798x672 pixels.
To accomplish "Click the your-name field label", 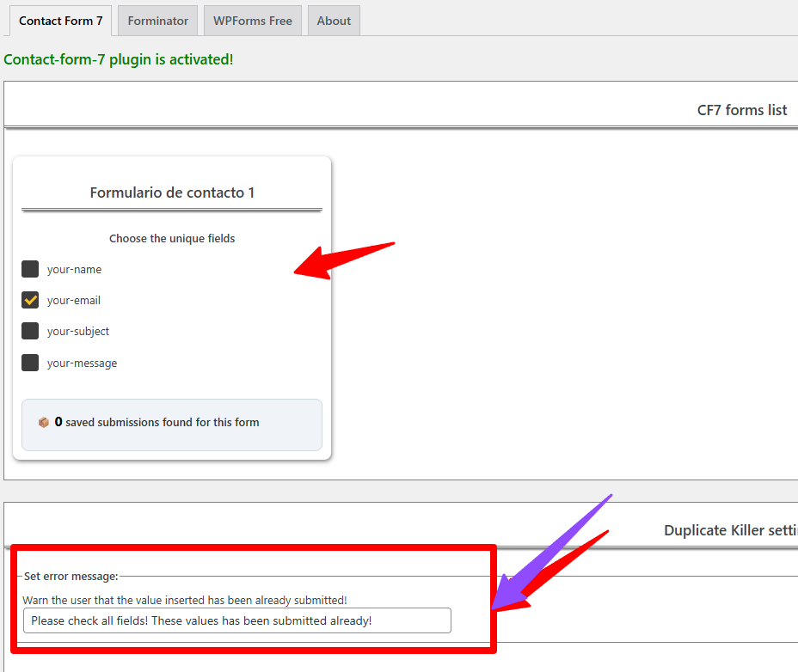I will pos(74,270).
